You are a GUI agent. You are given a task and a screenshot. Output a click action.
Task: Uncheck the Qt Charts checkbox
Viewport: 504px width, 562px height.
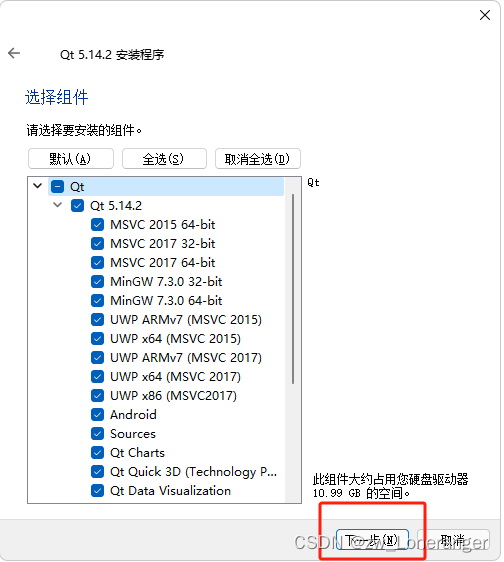(x=98, y=453)
